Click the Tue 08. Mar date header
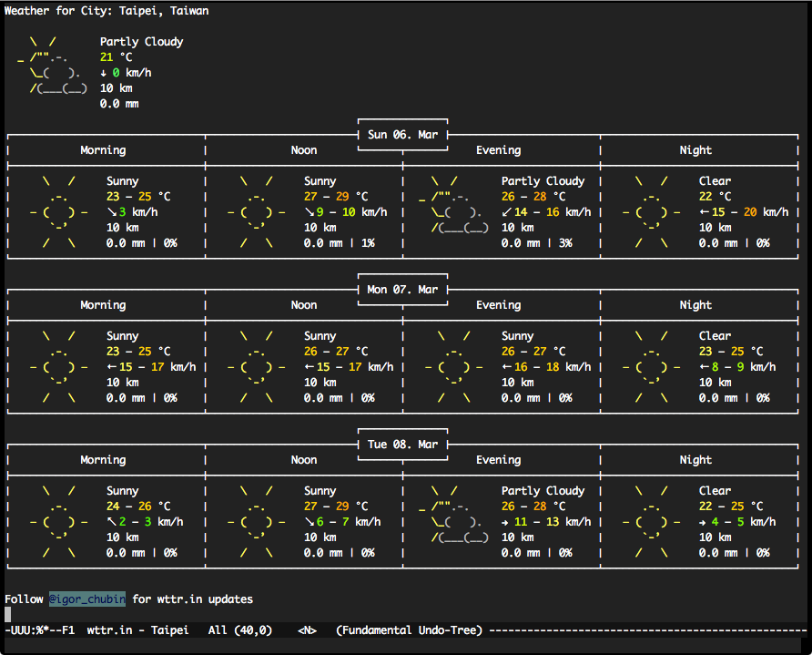Viewport: 812px width, 655px height. point(402,445)
